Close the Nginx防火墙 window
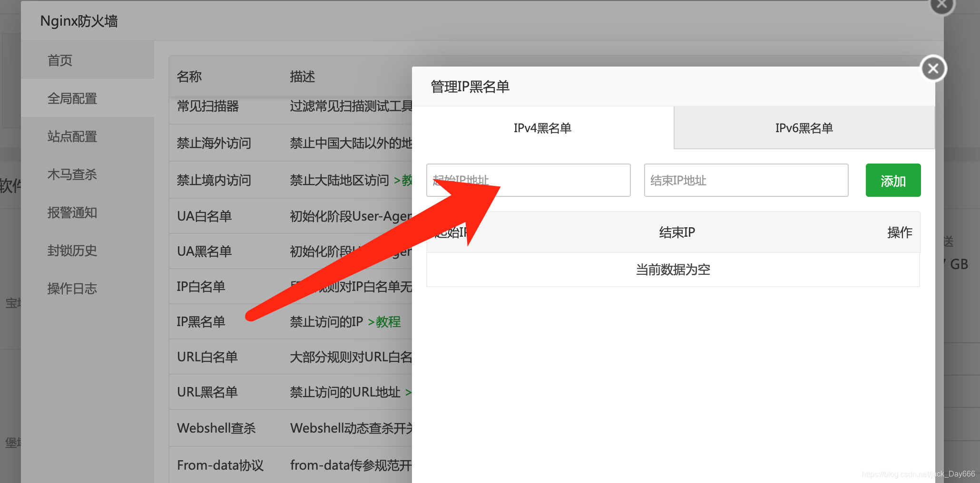 941,5
